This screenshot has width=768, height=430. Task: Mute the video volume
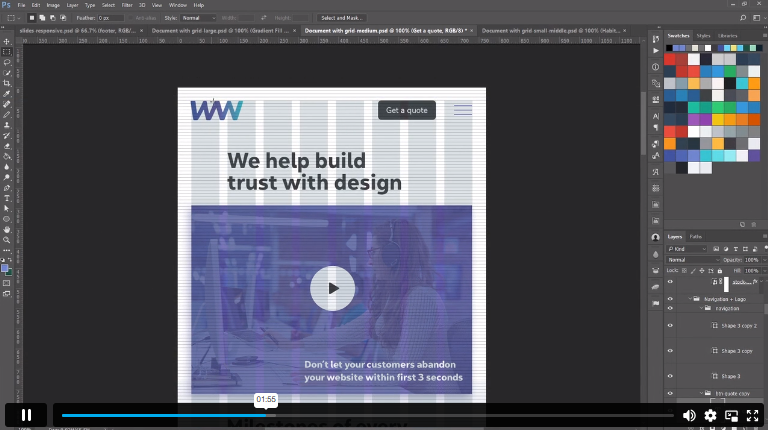[x=689, y=416]
